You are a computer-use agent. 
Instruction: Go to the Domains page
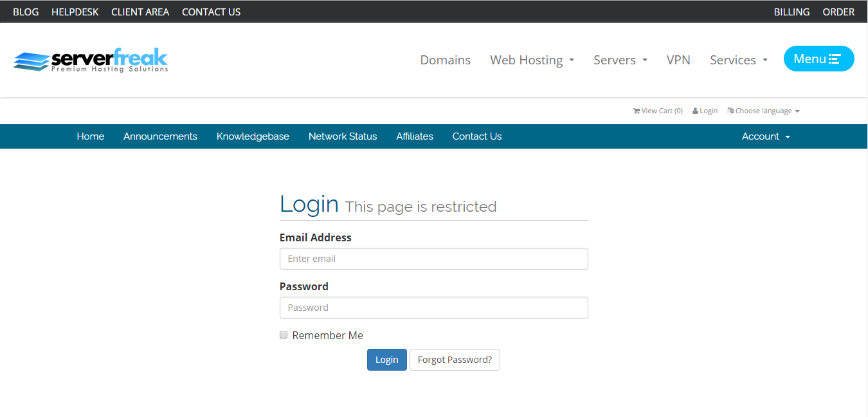click(445, 60)
